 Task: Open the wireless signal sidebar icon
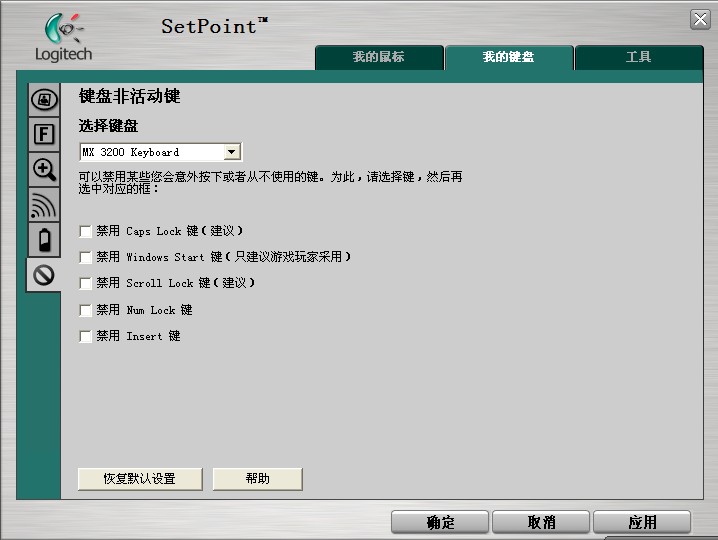point(44,205)
